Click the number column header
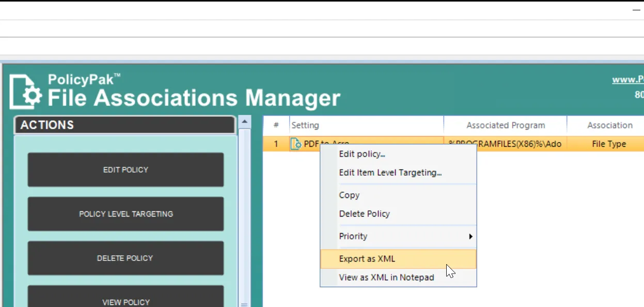 tap(276, 125)
